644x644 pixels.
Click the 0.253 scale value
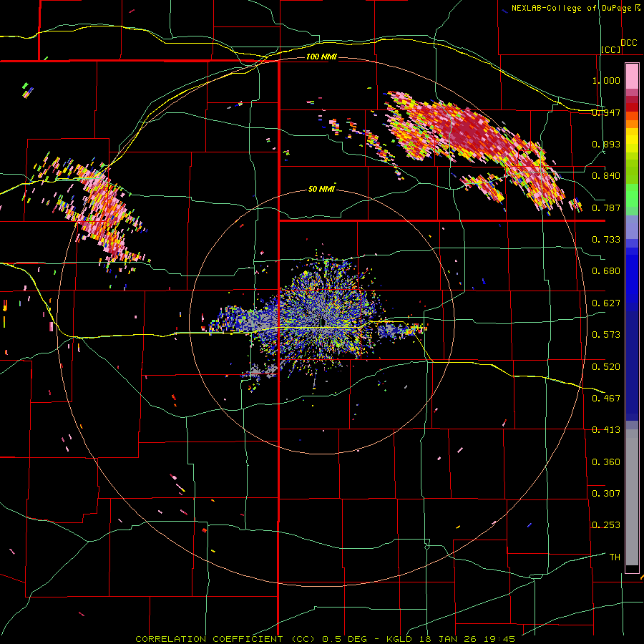tap(606, 525)
